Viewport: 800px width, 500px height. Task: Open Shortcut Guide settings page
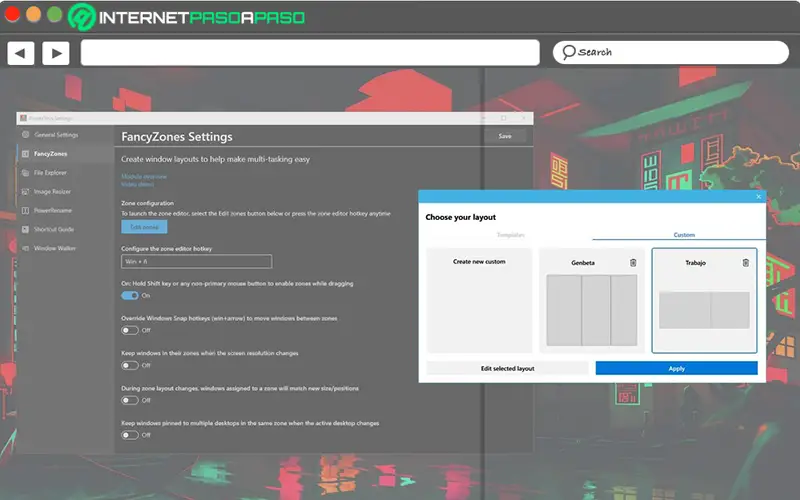pyautogui.click(x=54, y=229)
